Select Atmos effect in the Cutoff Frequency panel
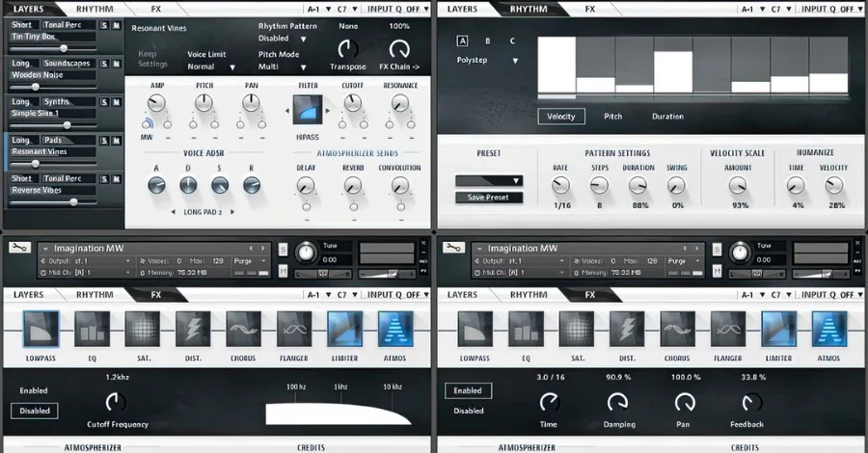This screenshot has width=868, height=453. tap(395, 329)
